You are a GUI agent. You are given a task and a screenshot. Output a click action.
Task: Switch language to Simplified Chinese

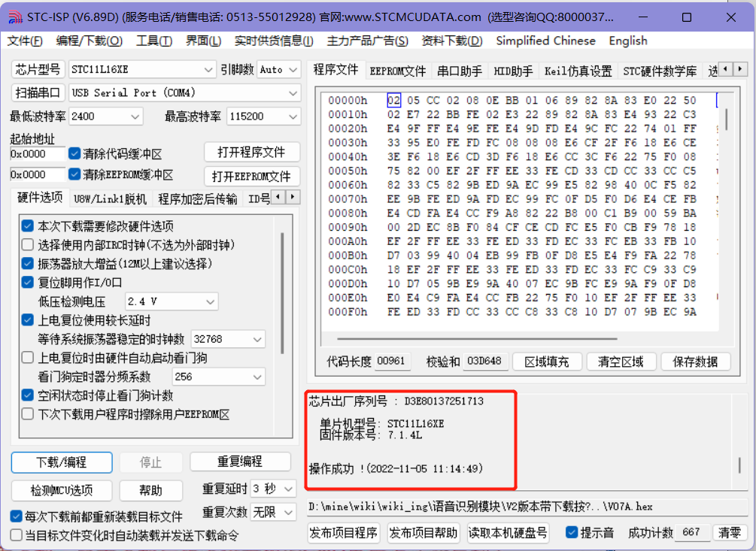pyautogui.click(x=546, y=41)
